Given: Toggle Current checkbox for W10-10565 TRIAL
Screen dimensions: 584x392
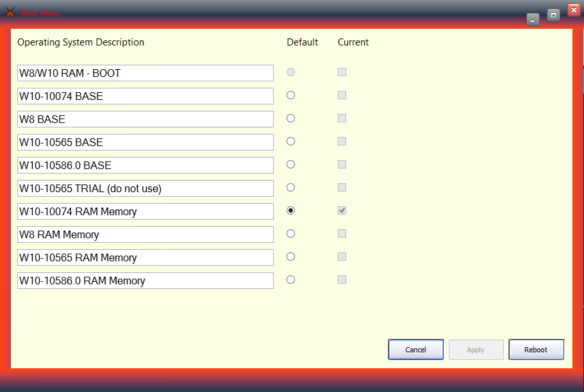Looking at the screenshot, I should pos(342,188).
